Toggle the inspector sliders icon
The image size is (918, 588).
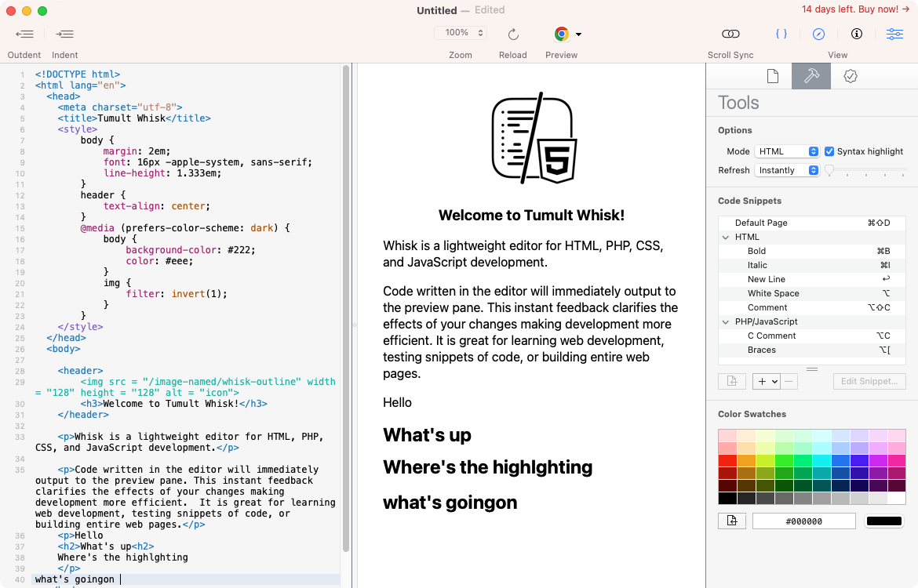click(894, 34)
